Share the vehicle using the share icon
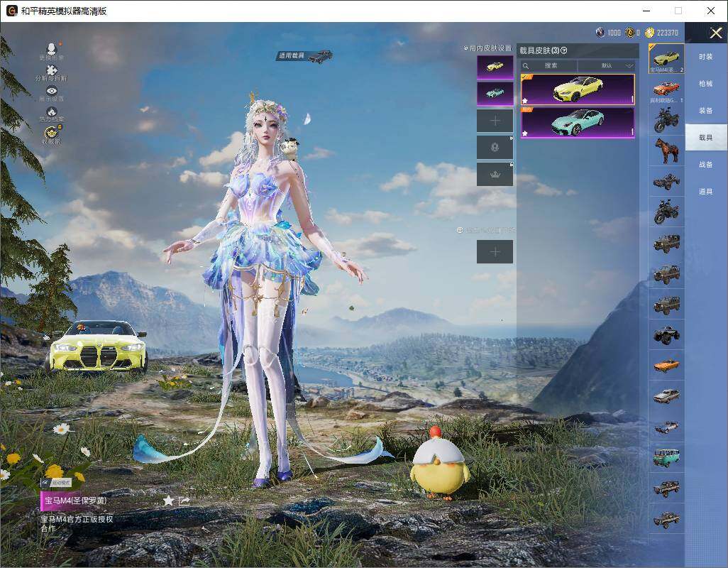Viewport: 728px width, 568px height. click(184, 501)
